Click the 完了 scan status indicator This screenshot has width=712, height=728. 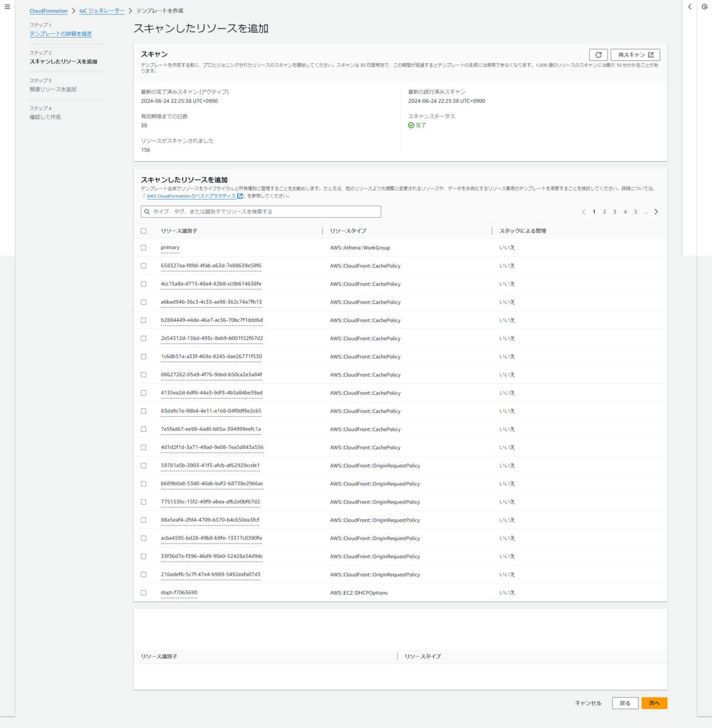(x=418, y=126)
